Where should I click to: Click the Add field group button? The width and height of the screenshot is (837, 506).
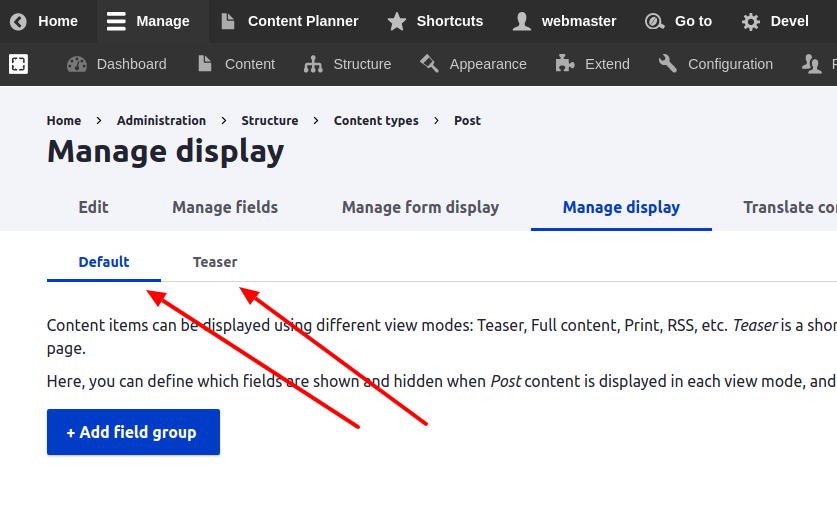click(x=133, y=432)
